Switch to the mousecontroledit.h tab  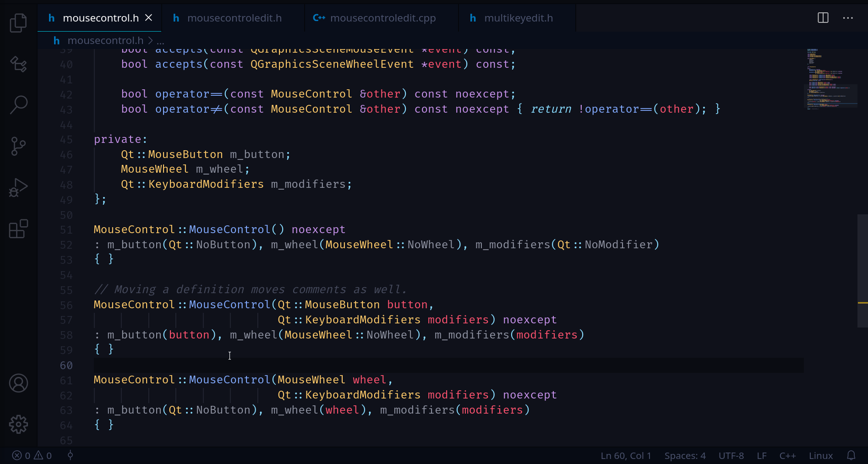[x=233, y=18]
